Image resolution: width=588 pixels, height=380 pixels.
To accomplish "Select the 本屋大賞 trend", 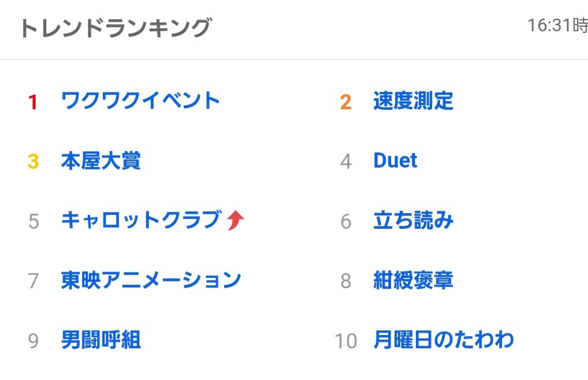I will point(101,161).
